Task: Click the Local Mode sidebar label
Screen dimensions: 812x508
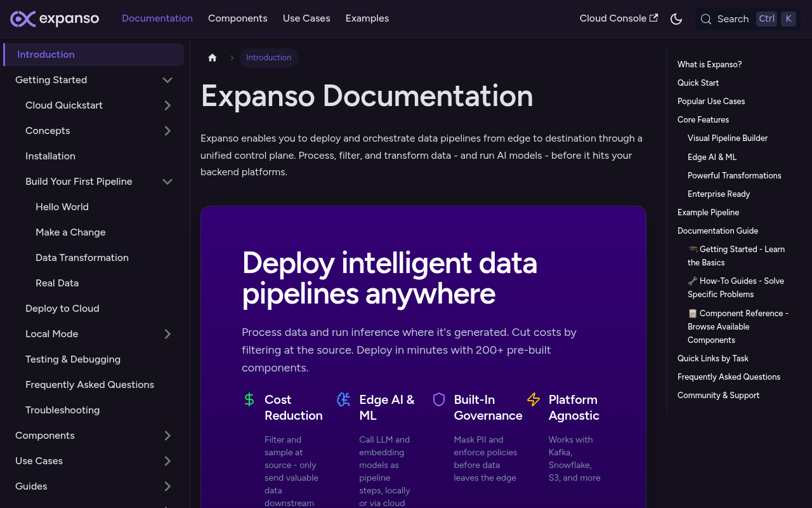Action: pos(52,334)
